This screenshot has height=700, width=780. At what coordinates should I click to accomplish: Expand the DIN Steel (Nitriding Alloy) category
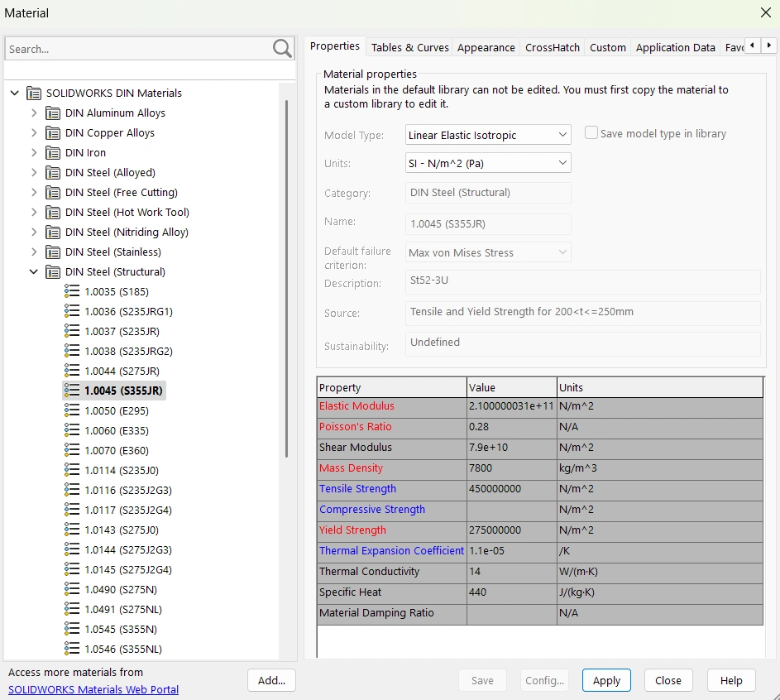coord(34,233)
